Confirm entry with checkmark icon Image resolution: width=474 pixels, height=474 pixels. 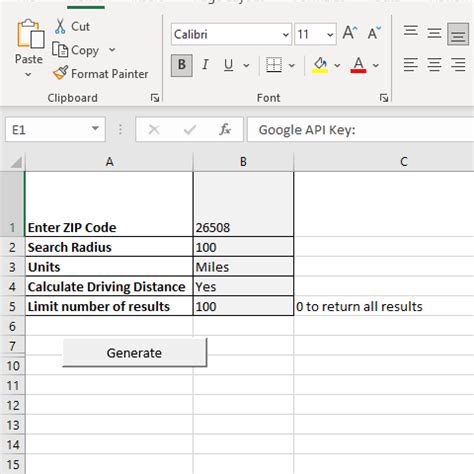pos(190,129)
